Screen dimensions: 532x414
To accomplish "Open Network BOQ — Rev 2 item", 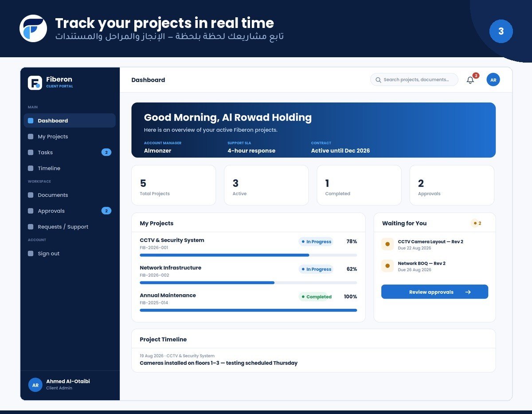I will tap(434, 266).
